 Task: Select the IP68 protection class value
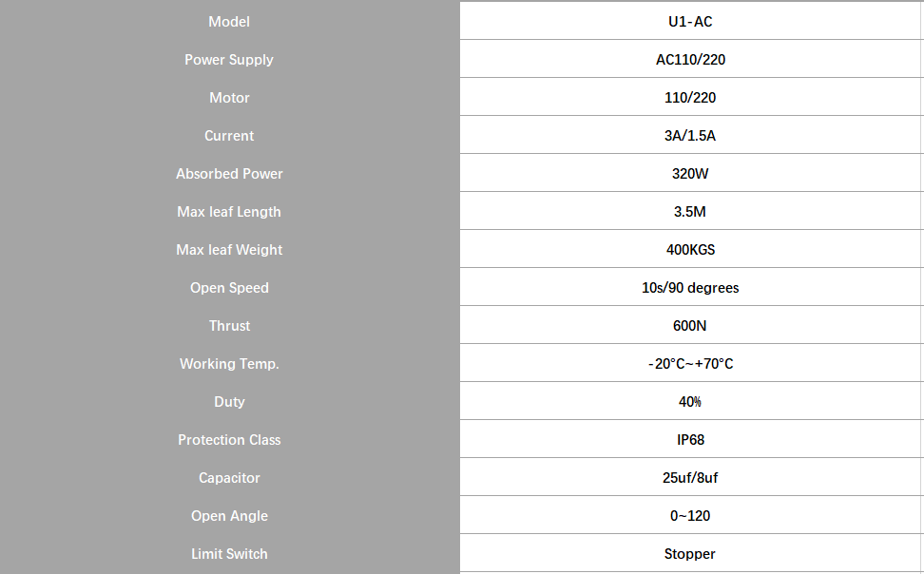pyautogui.click(x=690, y=439)
